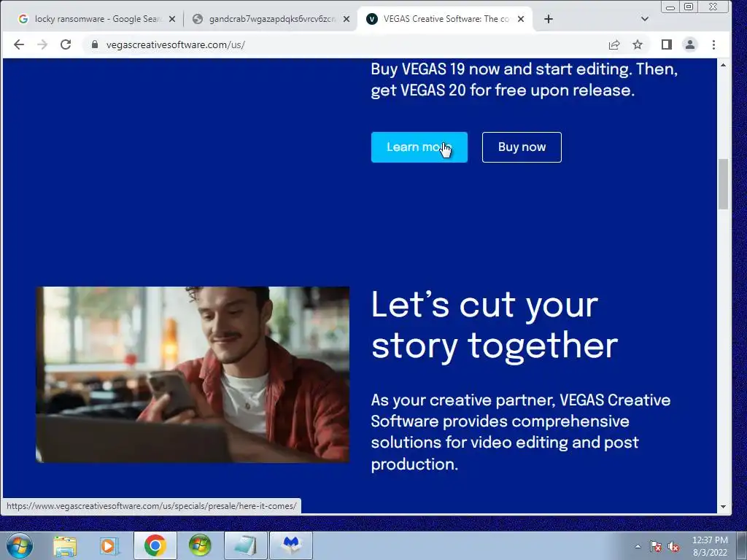The width and height of the screenshot is (747, 560).
Task: Click the Learn more button
Action: (419, 147)
